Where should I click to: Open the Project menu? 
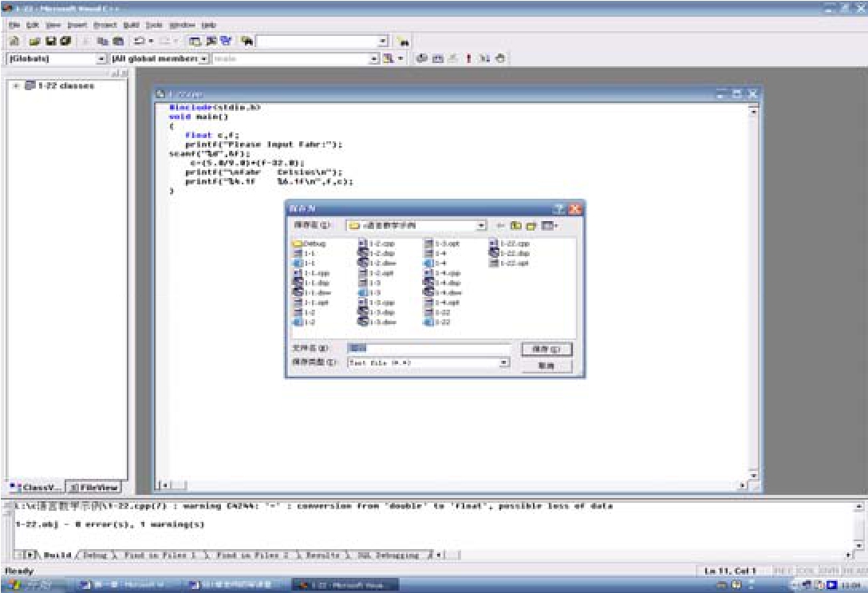(105, 25)
